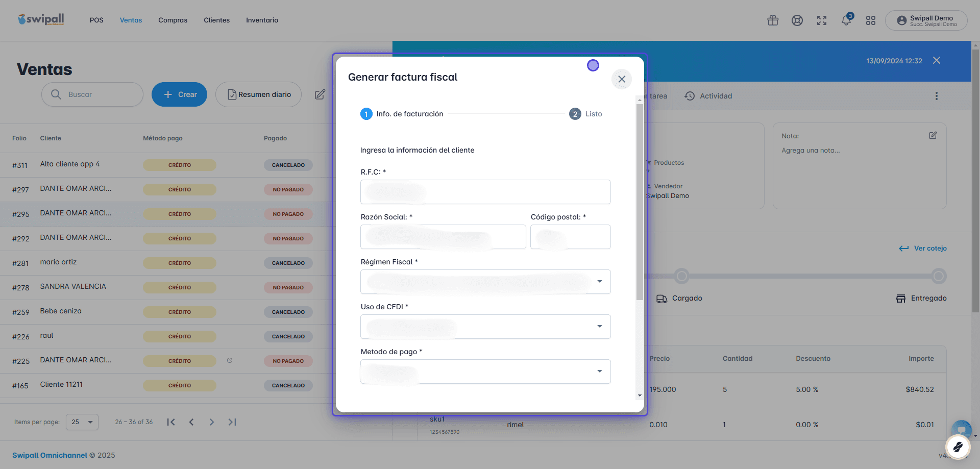The image size is (980, 469).
Task: Open the help lifebuoy icon
Action: click(797, 20)
